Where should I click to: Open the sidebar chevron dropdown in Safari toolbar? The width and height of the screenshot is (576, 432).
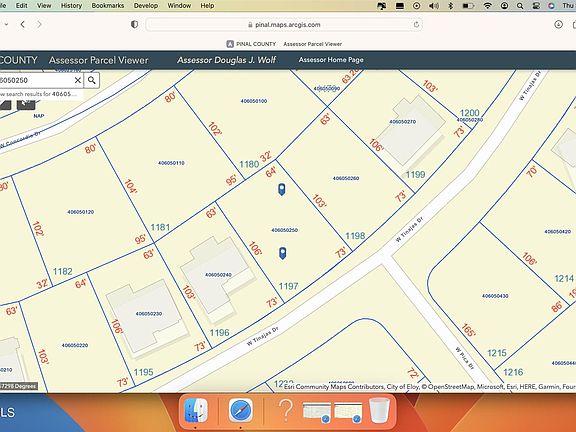coord(6,24)
